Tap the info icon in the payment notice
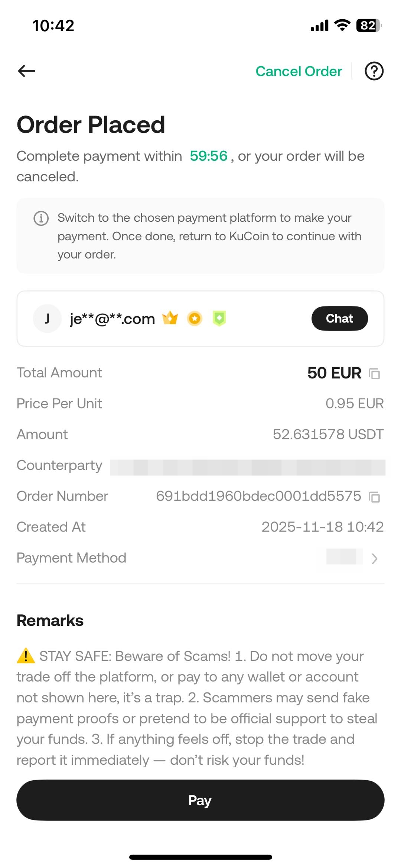Viewport: 401px width, 868px height. pos(41,218)
